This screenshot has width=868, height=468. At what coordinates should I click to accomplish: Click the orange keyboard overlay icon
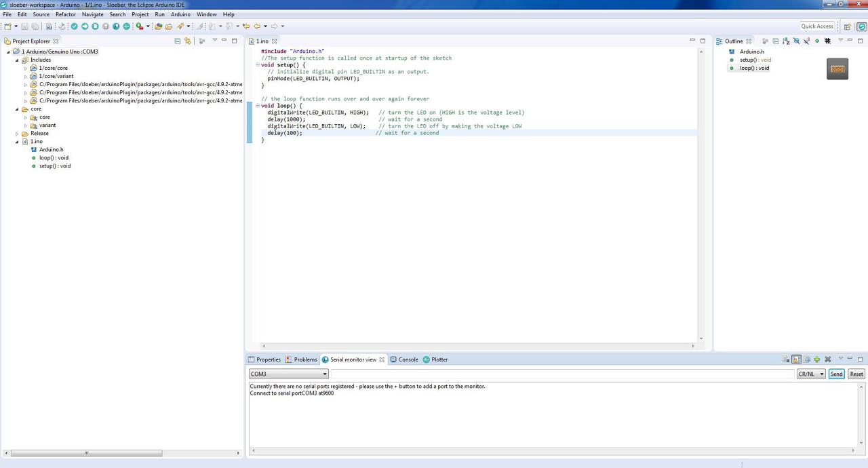(837, 69)
